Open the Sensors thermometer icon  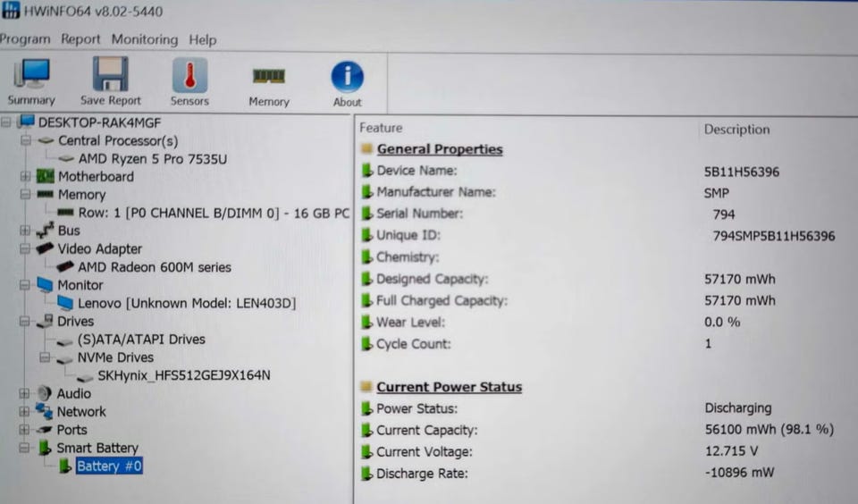[189, 75]
